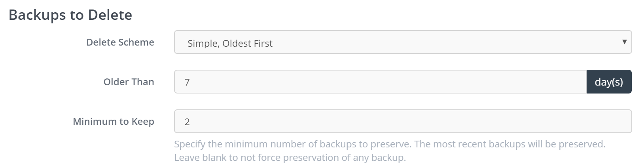Viewport: 644px width, 168px height.
Task: Click the blank middle area of Delete Scheme select
Action: [x=435, y=42]
